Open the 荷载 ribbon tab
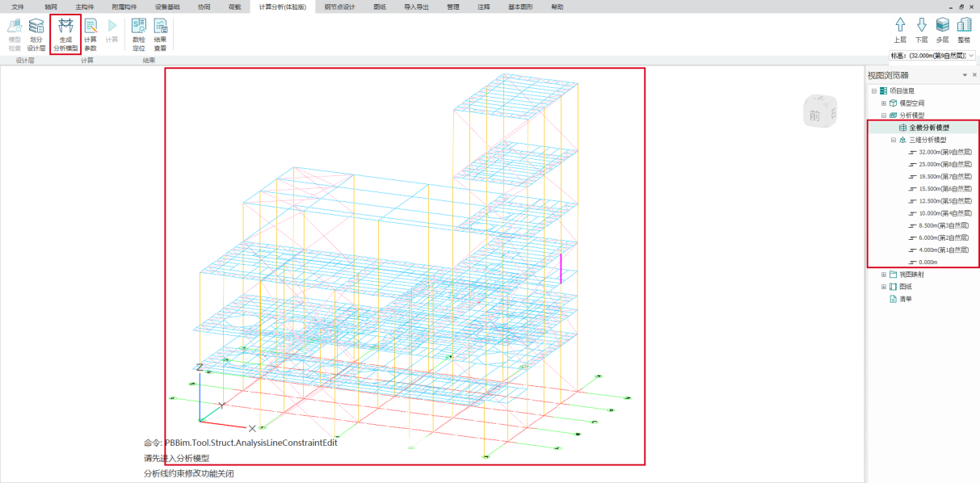Screen dimensions: 980x483 click(x=235, y=6)
